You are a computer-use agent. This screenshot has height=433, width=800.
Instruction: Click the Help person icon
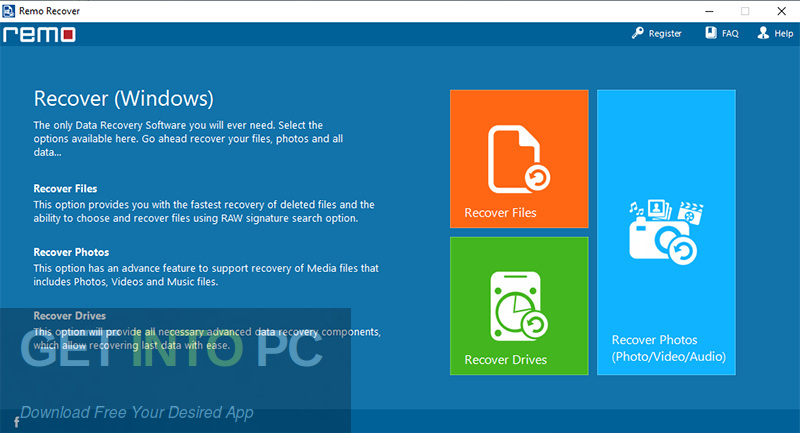point(763,33)
